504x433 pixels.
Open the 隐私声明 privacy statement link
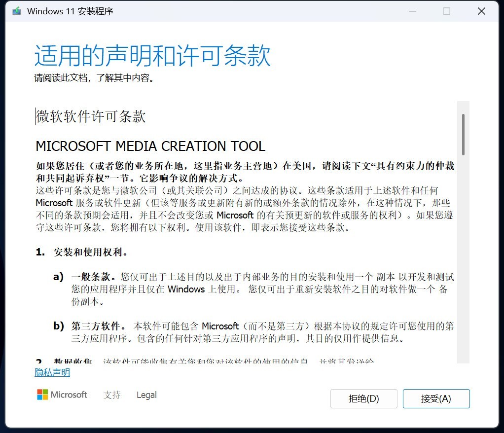(52, 372)
